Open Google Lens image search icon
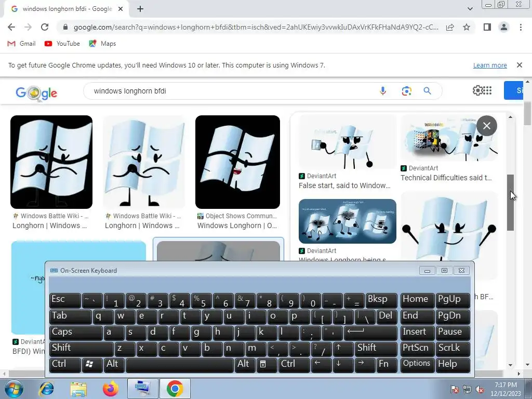The image size is (532, 399). (406, 91)
